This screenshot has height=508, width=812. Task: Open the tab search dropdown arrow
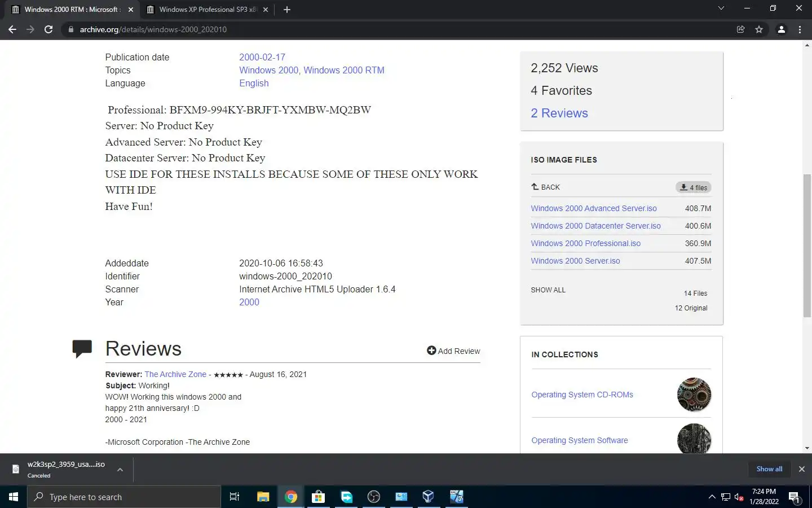coord(721,8)
